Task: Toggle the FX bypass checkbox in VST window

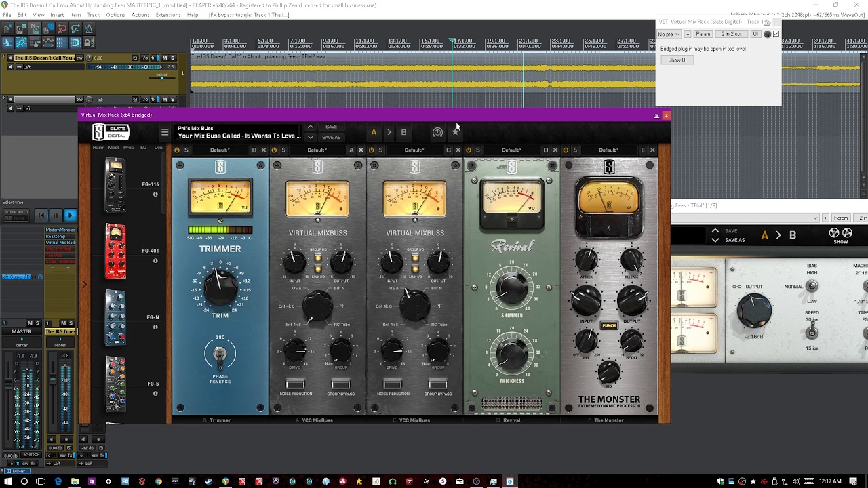Action: 776,34
